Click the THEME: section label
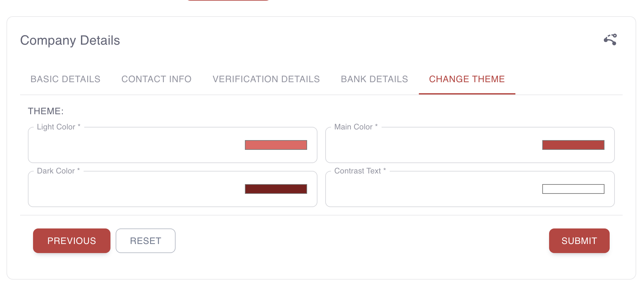This screenshot has height=288, width=644. pos(46,111)
